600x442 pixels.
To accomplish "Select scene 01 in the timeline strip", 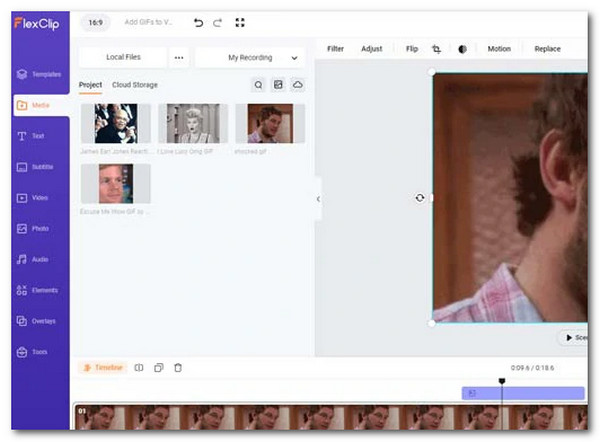I will (331, 417).
